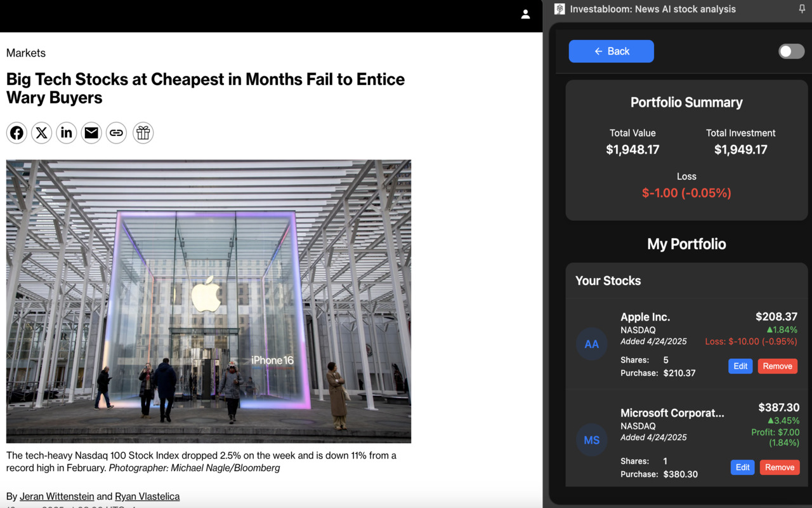Screen dimensions: 812x508
Task: Click the Apple store article photo
Action: (x=209, y=301)
